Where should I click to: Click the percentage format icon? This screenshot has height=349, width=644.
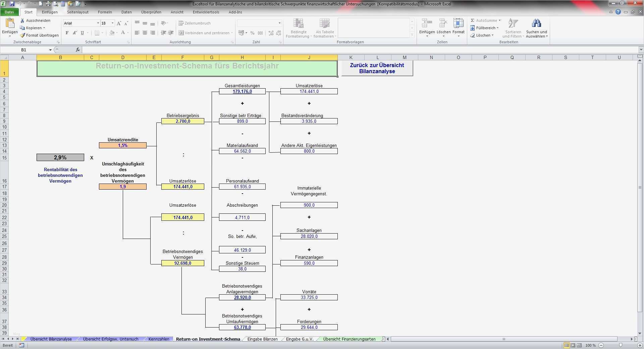[252, 33]
